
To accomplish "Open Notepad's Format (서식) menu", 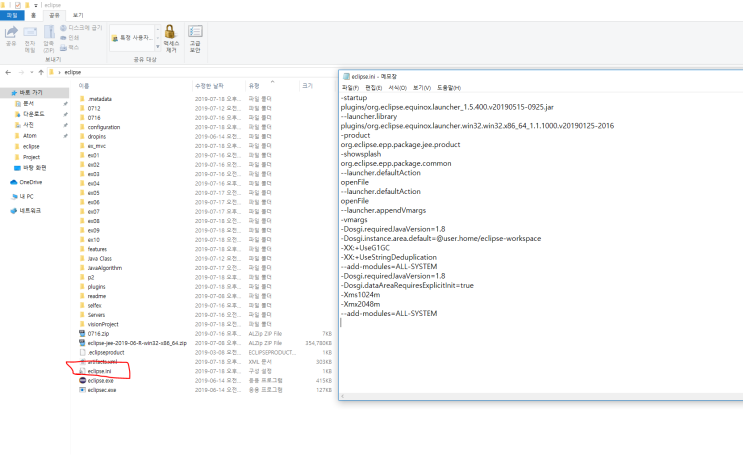I will (398, 88).
